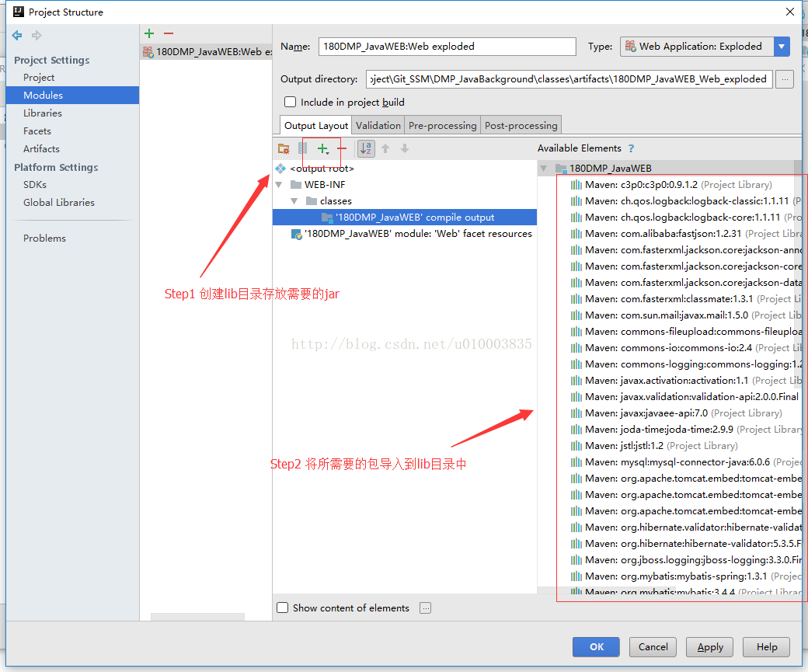Image resolution: width=808 pixels, height=672 pixels.
Task: Select '180DMP_JavaWEB' compile output row
Action: (405, 218)
